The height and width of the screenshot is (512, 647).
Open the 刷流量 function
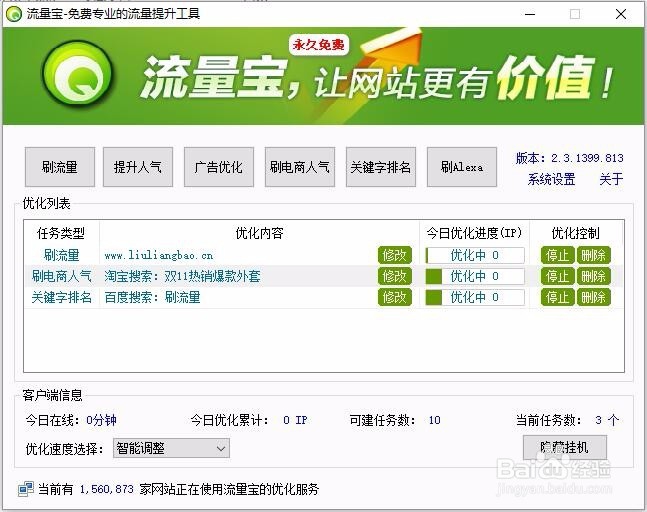[x=60, y=167]
